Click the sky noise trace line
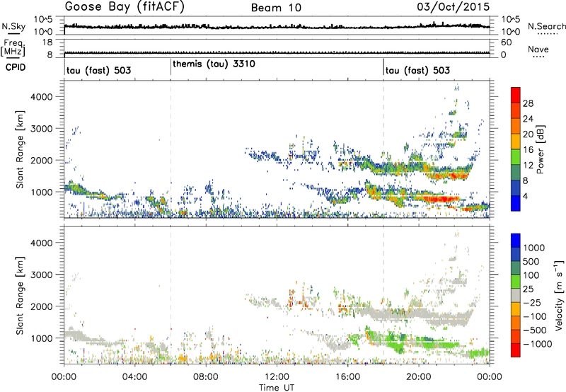The image size is (566, 392). pos(277,26)
